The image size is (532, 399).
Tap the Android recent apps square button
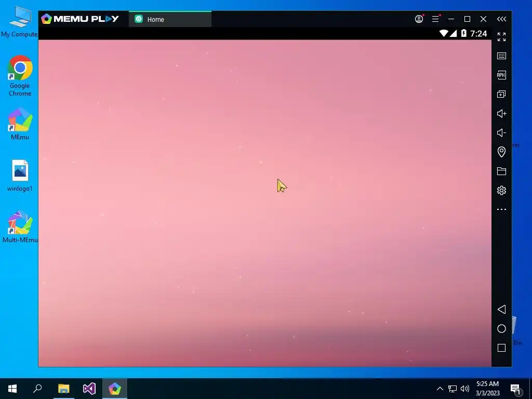(x=501, y=348)
